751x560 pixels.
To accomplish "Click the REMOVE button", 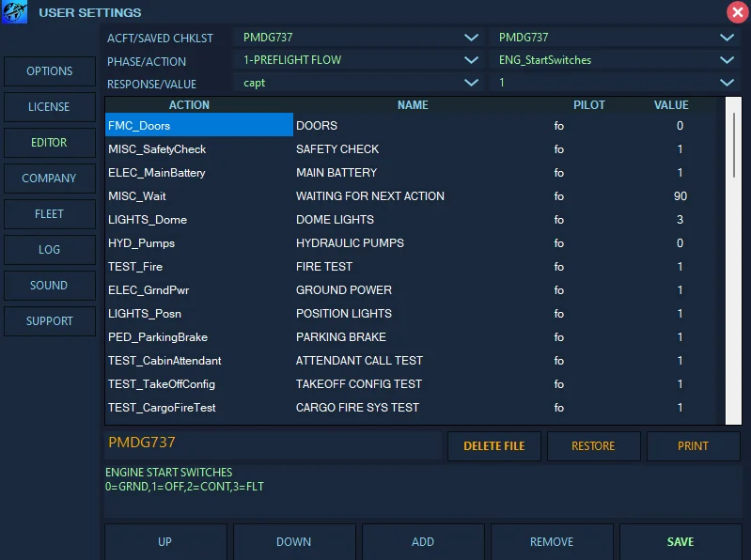I will point(552,542).
